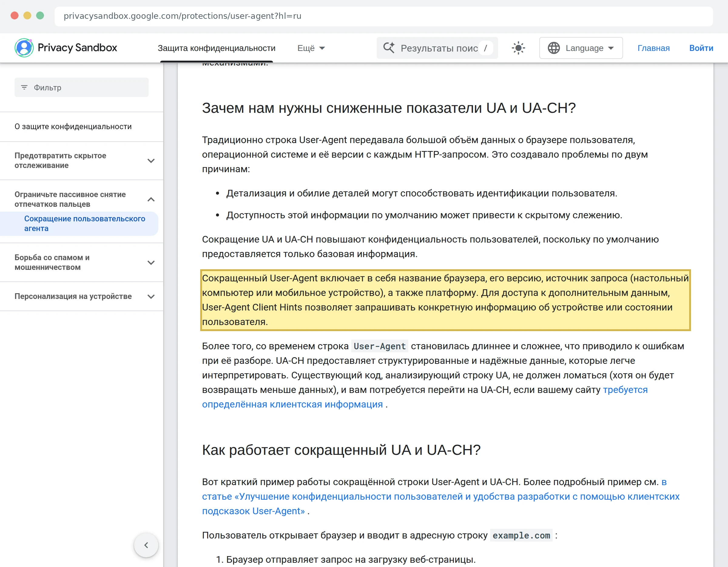The height and width of the screenshot is (567, 728).
Task: Click the Результаты поиска search field
Action: pos(437,48)
